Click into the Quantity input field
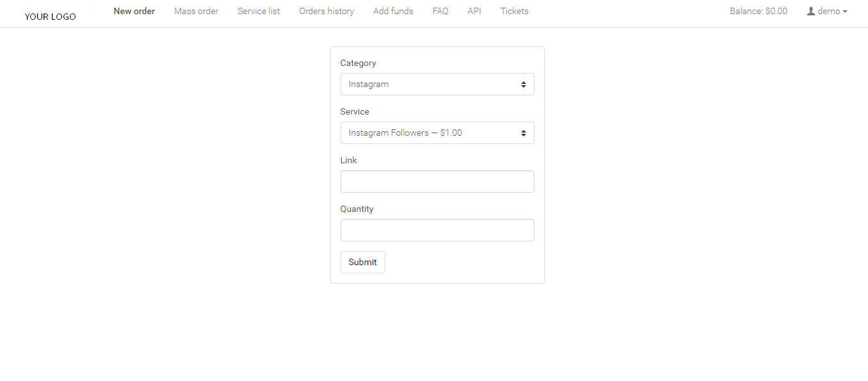The height and width of the screenshot is (381, 868). pyautogui.click(x=437, y=230)
